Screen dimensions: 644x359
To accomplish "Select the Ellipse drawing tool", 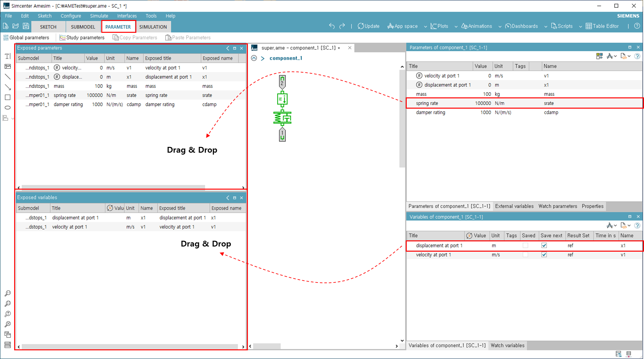I will tap(8, 108).
